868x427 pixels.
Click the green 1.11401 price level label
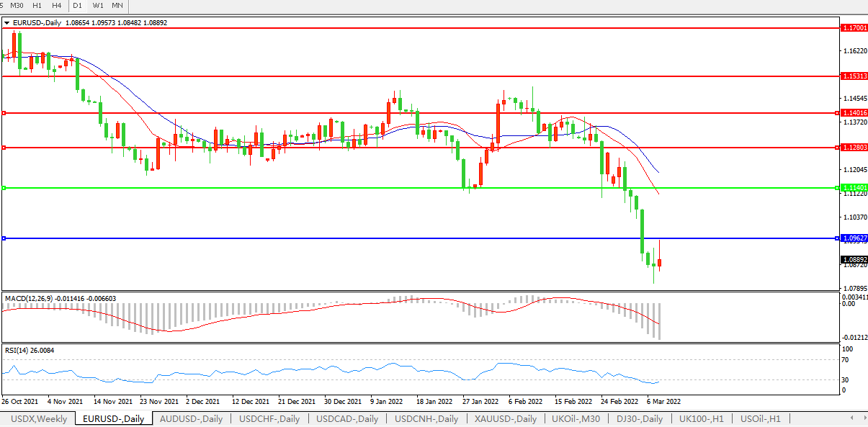(854, 188)
